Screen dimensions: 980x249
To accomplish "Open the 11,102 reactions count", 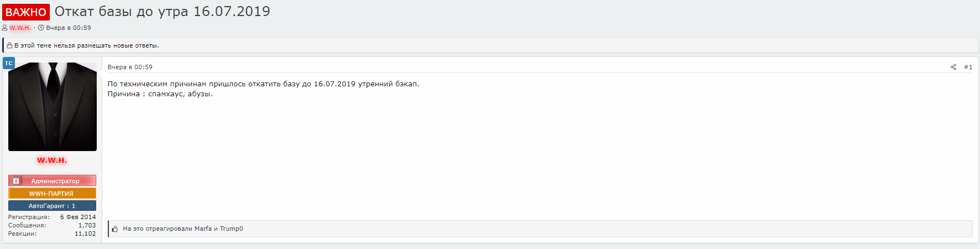I will coord(85,234).
